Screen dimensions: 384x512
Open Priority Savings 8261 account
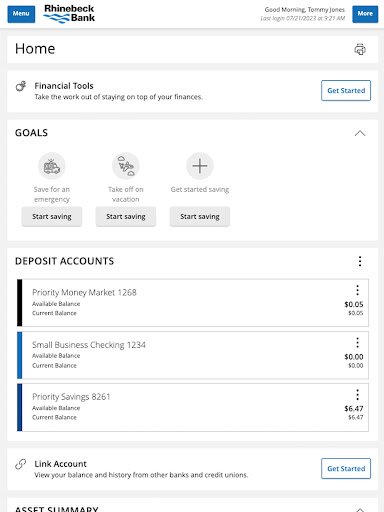tap(193, 407)
